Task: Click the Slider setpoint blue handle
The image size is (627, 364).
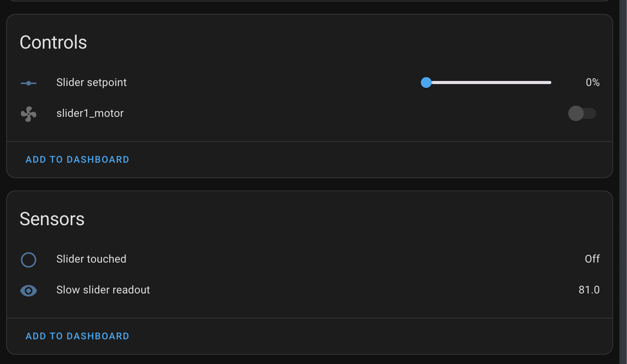Action: click(x=426, y=83)
